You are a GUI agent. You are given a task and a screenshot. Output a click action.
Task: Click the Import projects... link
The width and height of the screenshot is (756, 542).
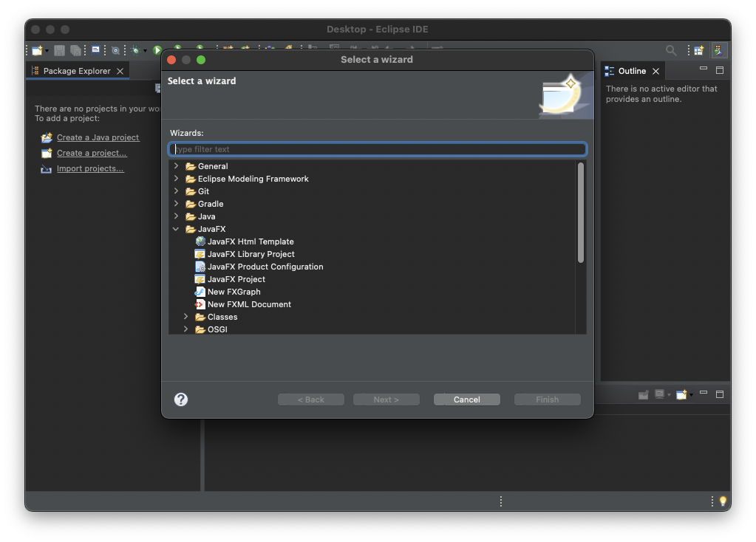(x=90, y=168)
